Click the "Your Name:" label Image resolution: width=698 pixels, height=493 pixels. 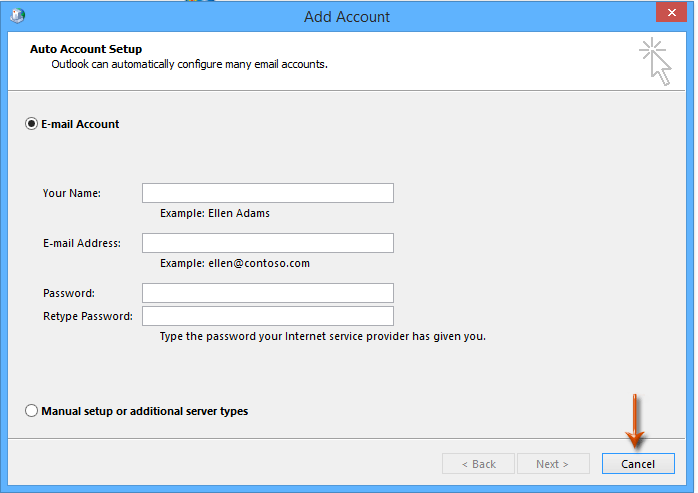(72, 193)
